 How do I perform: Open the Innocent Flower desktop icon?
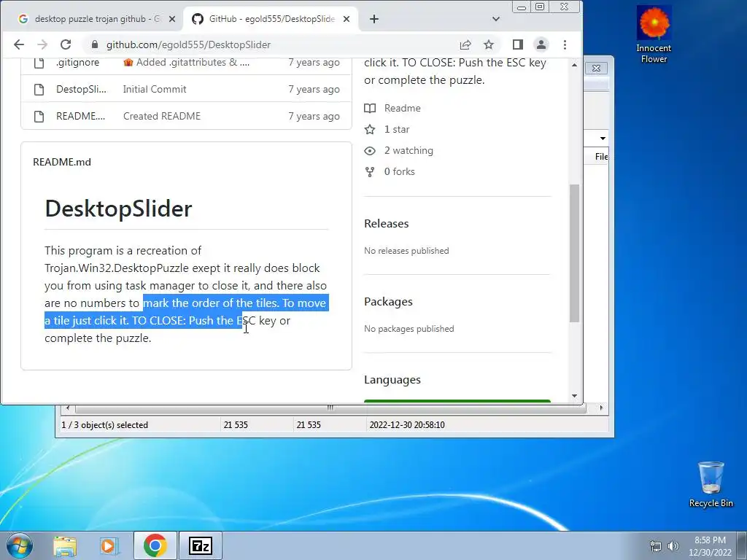point(654,34)
